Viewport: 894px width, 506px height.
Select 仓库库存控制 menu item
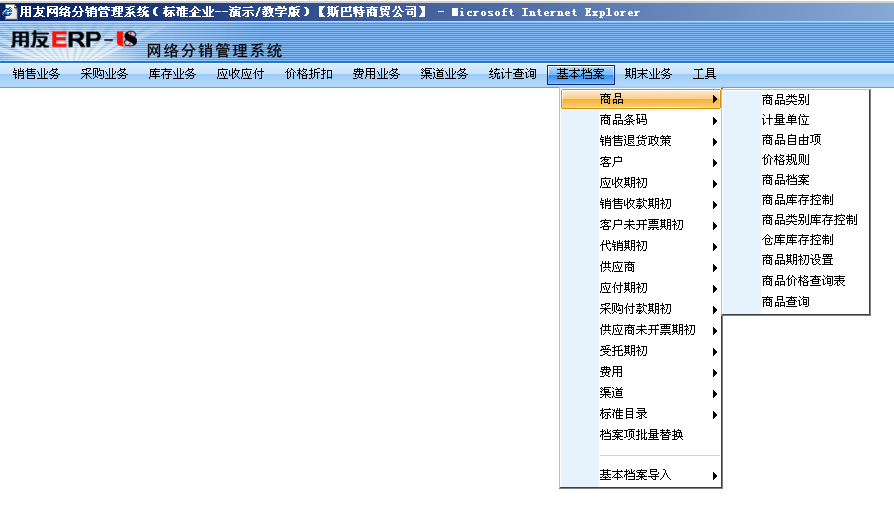[x=797, y=240]
